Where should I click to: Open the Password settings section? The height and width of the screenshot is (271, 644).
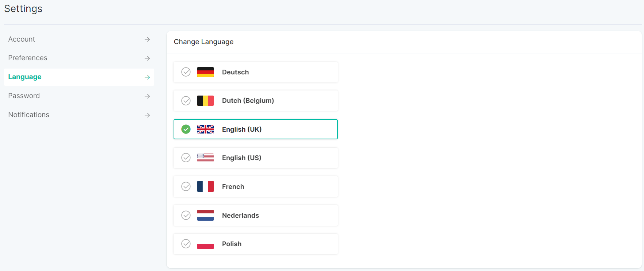(x=79, y=96)
